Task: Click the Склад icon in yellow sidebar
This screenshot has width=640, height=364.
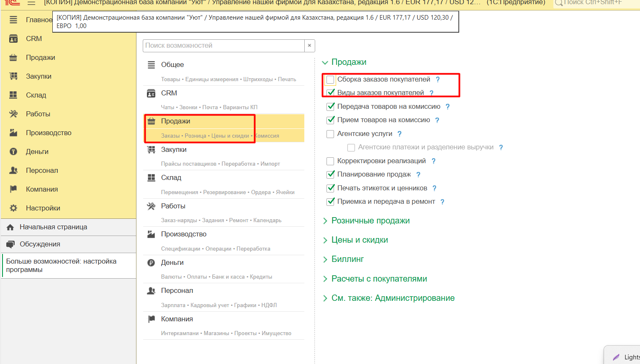Action: pos(13,95)
